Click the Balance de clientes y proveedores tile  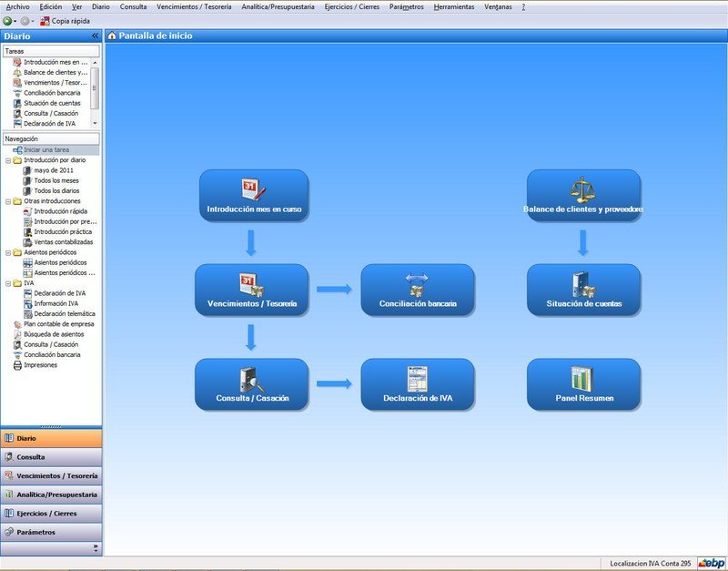pos(583,197)
